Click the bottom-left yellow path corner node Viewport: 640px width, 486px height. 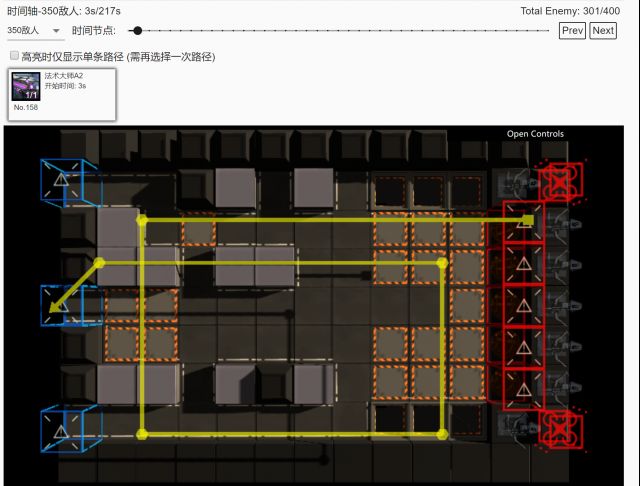(142, 434)
